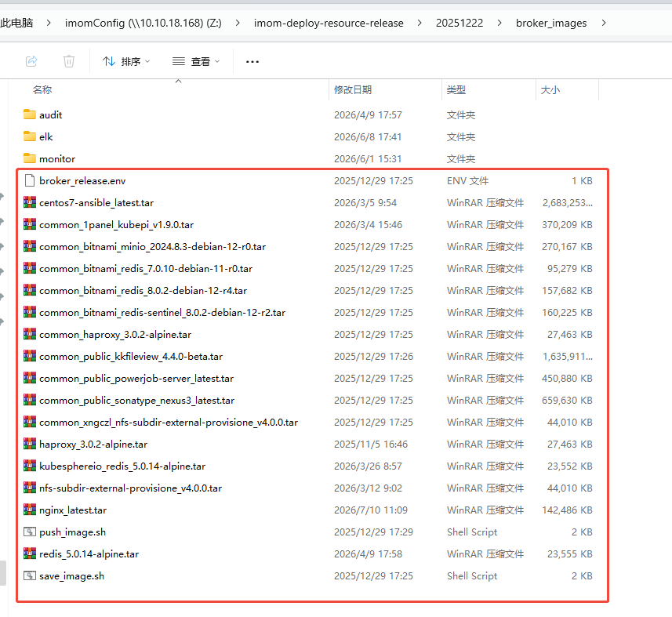Image resolution: width=672 pixels, height=617 pixels.
Task: Click the kubesphereio_redis_5.0.14-alpine.tar archive icon
Action: 30,466
